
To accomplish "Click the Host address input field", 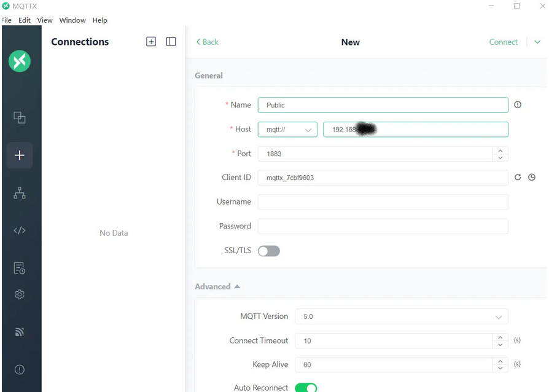I will point(416,130).
